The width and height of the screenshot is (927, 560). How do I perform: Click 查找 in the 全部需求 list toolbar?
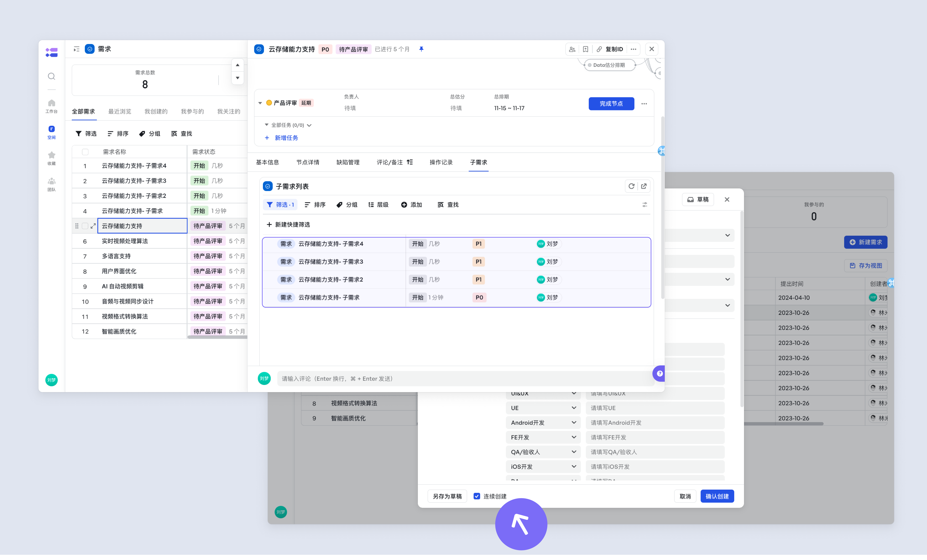pyautogui.click(x=182, y=133)
